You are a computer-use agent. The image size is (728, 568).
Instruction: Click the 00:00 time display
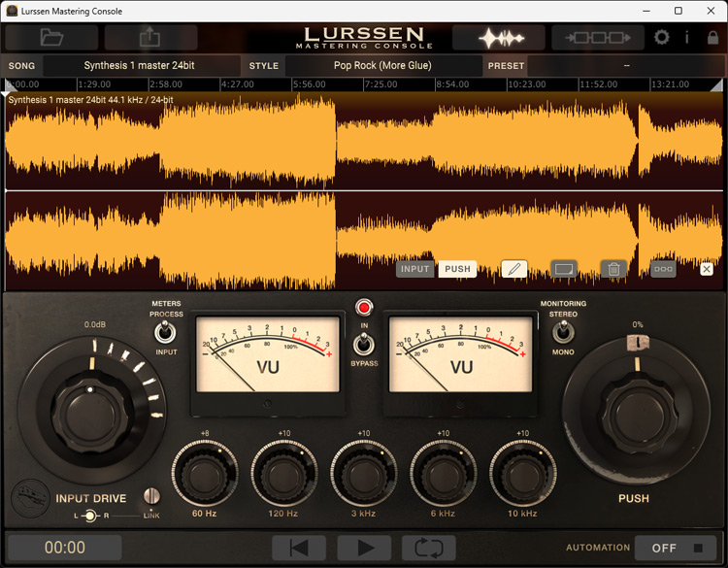65,548
